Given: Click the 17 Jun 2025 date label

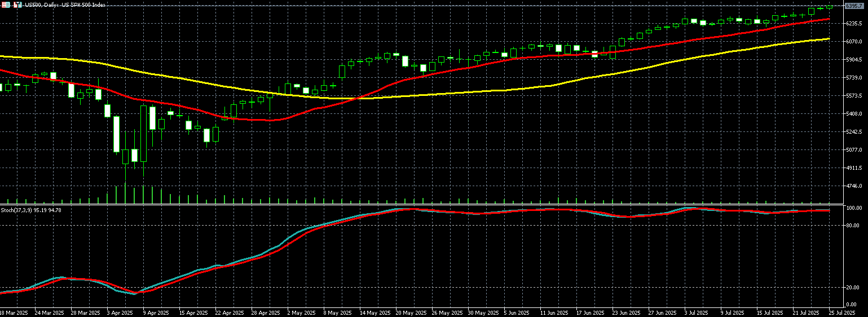Looking at the screenshot, I should click(x=589, y=312).
